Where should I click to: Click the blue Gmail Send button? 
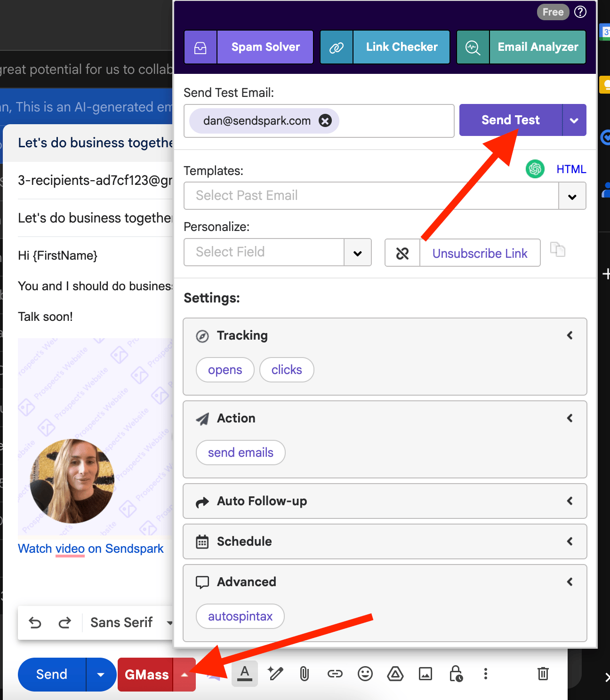52,675
